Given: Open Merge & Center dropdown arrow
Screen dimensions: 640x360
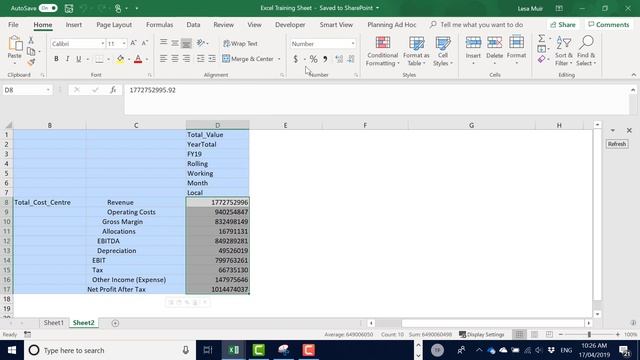Looking at the screenshot, I should click(279, 59).
